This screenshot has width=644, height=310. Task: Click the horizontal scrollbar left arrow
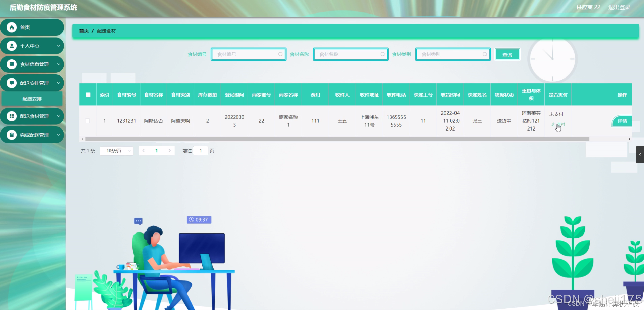tap(82, 139)
